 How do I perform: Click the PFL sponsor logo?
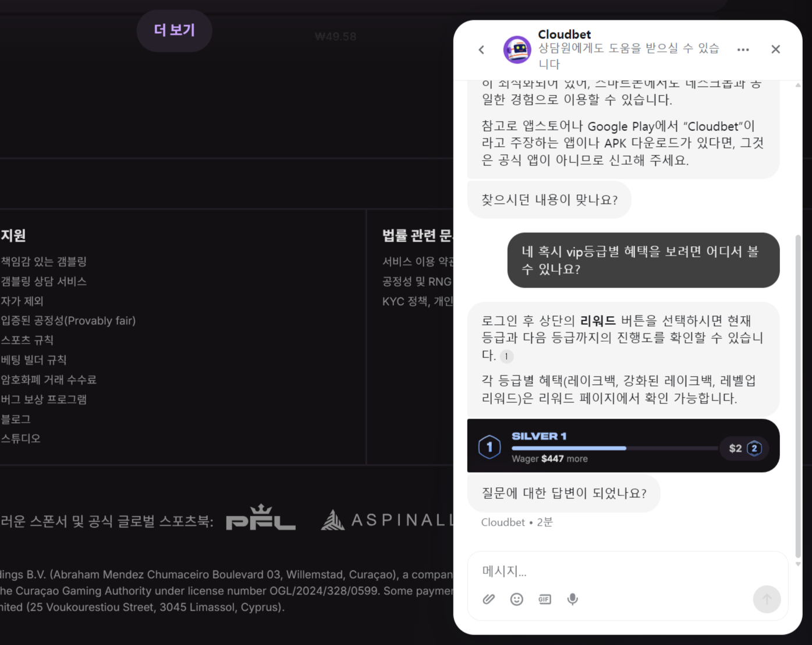(x=261, y=518)
